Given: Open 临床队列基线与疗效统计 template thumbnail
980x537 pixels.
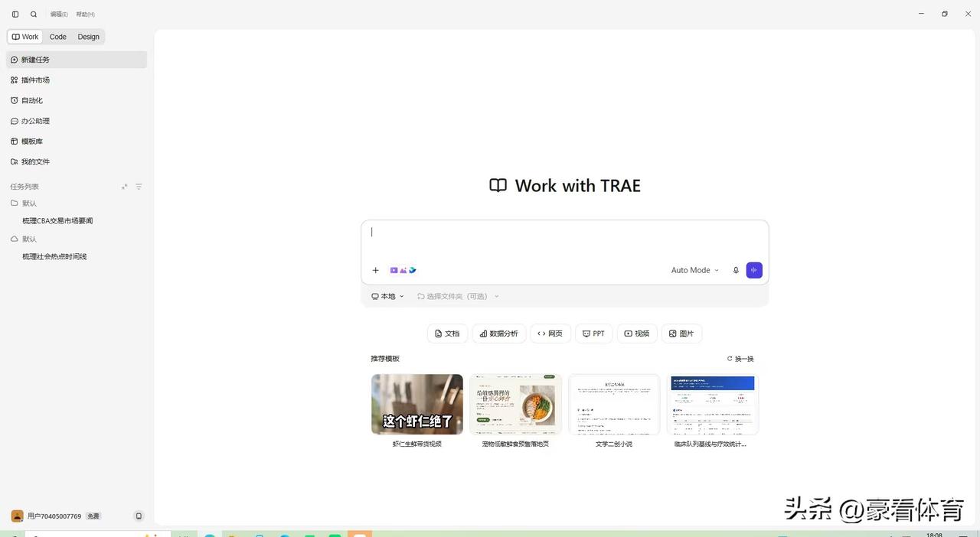Looking at the screenshot, I should click(712, 404).
